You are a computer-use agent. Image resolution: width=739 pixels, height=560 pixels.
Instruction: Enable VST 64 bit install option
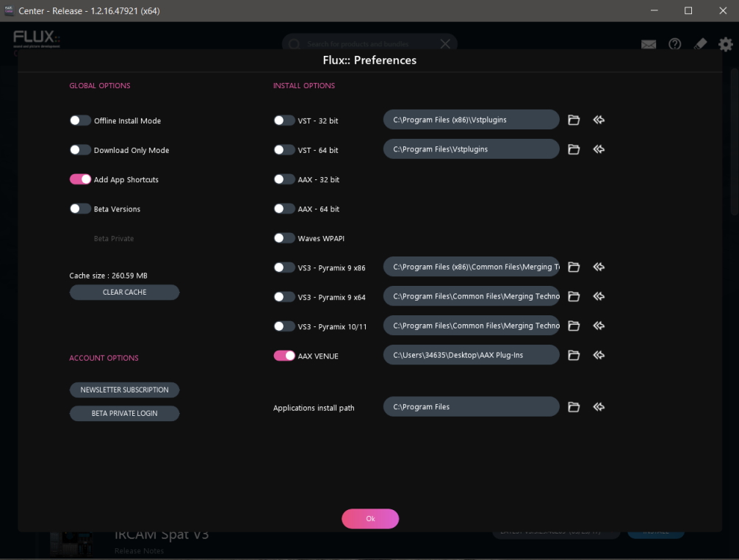284,150
